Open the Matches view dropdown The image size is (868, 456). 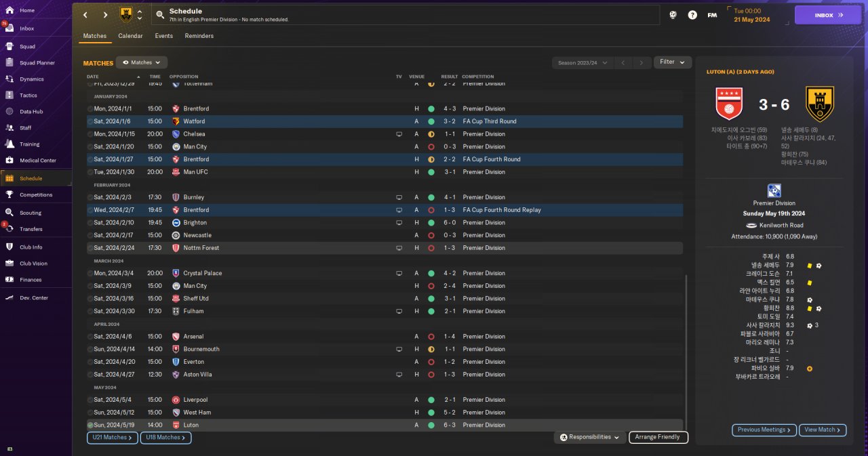point(142,62)
